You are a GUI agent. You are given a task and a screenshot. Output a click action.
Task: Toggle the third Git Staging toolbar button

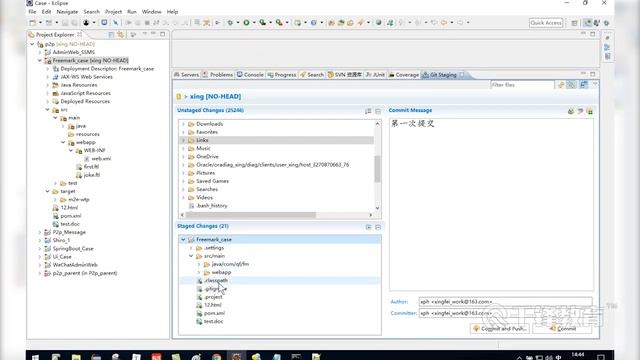tap(584, 85)
